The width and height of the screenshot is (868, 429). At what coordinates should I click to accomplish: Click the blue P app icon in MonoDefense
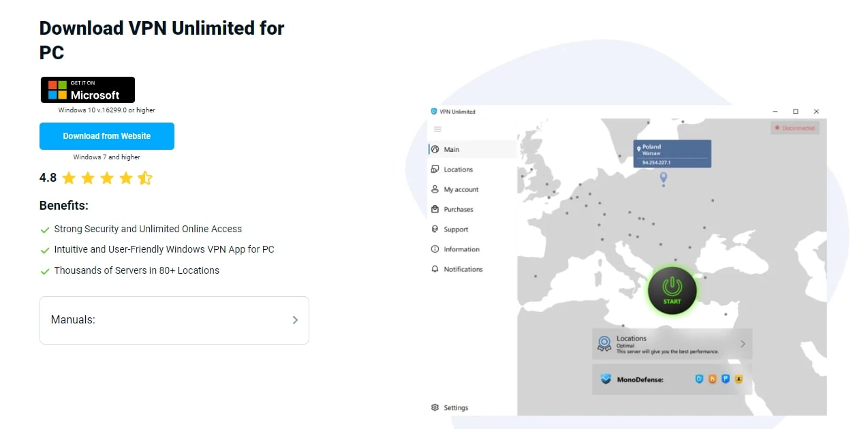(x=726, y=379)
